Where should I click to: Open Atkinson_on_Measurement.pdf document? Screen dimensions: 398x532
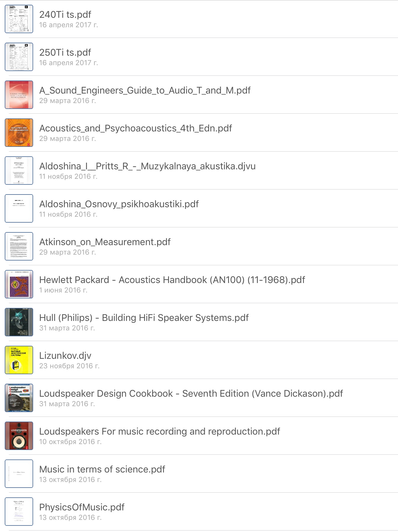point(105,242)
